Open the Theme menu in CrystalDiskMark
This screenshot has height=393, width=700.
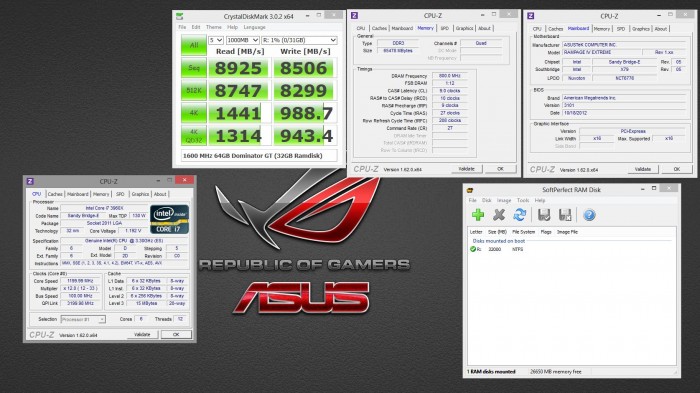pyautogui.click(x=213, y=27)
